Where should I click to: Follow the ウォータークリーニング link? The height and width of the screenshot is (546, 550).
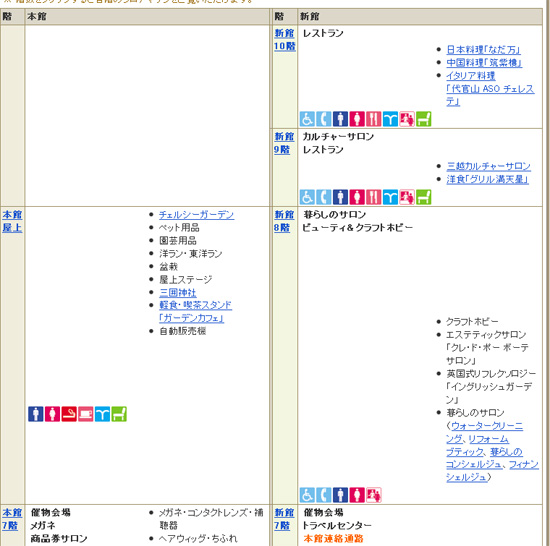(x=484, y=432)
